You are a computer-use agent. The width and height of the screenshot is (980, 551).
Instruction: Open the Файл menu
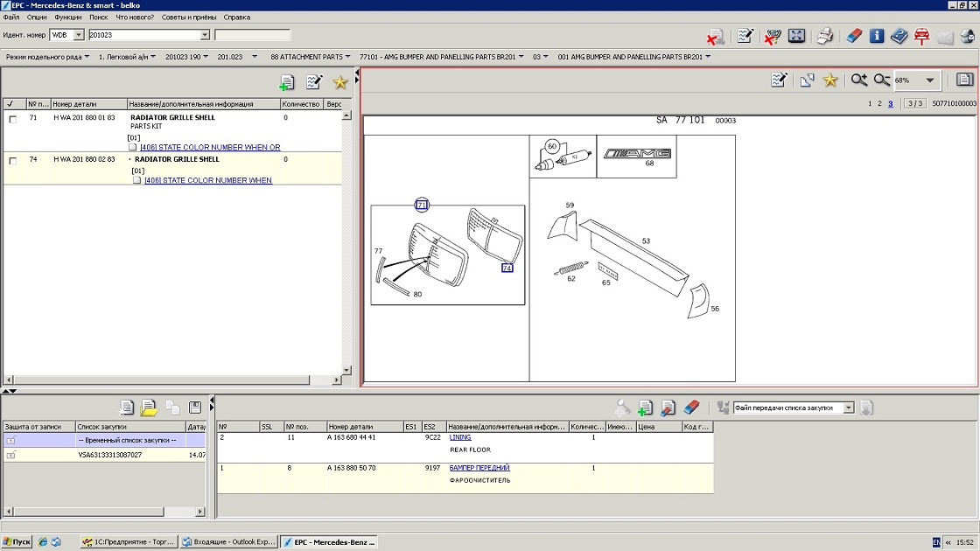11,17
